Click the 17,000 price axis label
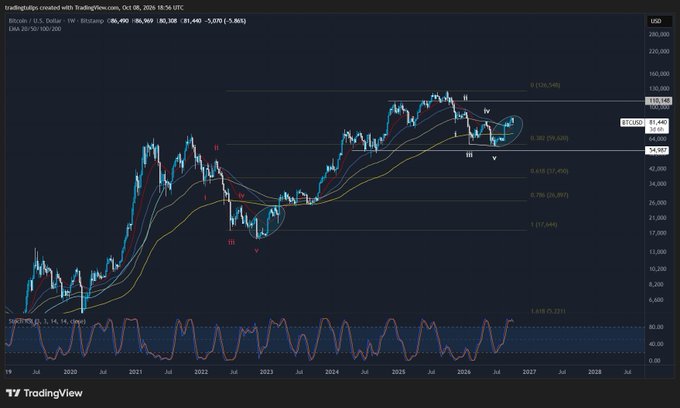This screenshot has height=408, width=680. point(658,233)
